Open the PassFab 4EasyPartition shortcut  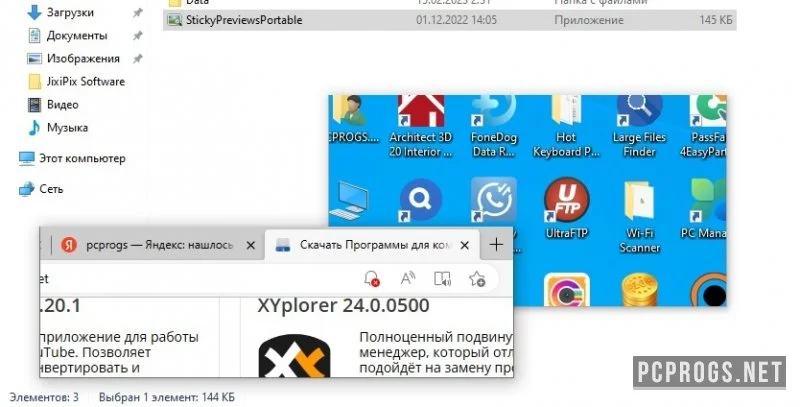pos(704,126)
